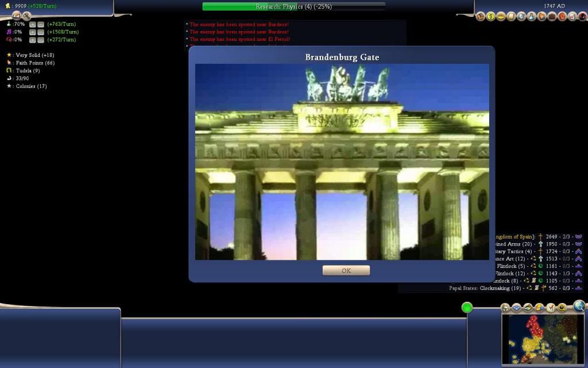Open the Civics screen scroll icon

click(x=510, y=17)
